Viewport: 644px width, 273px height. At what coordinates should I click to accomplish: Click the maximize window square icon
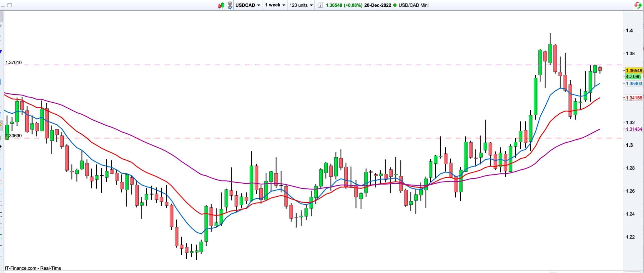coord(10,5)
